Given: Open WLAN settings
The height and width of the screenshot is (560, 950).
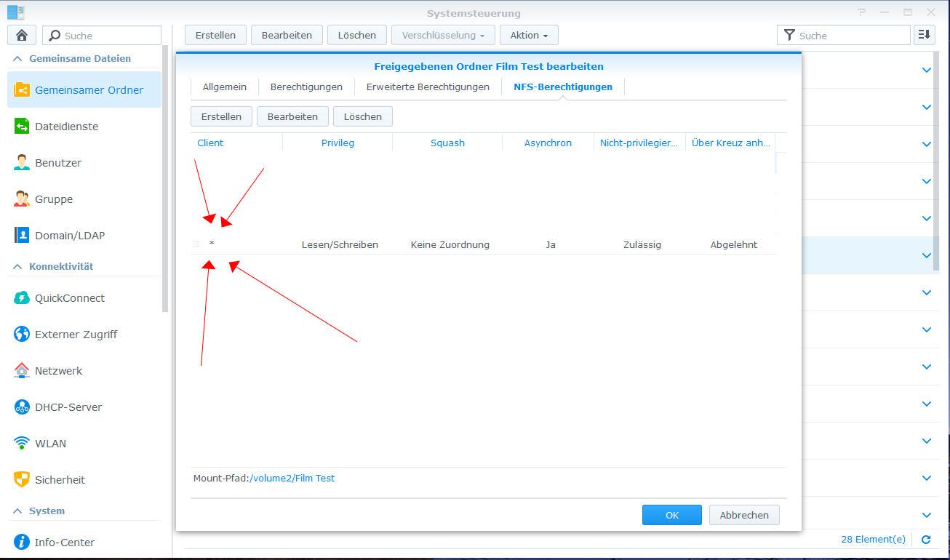Looking at the screenshot, I should tap(84, 444).
